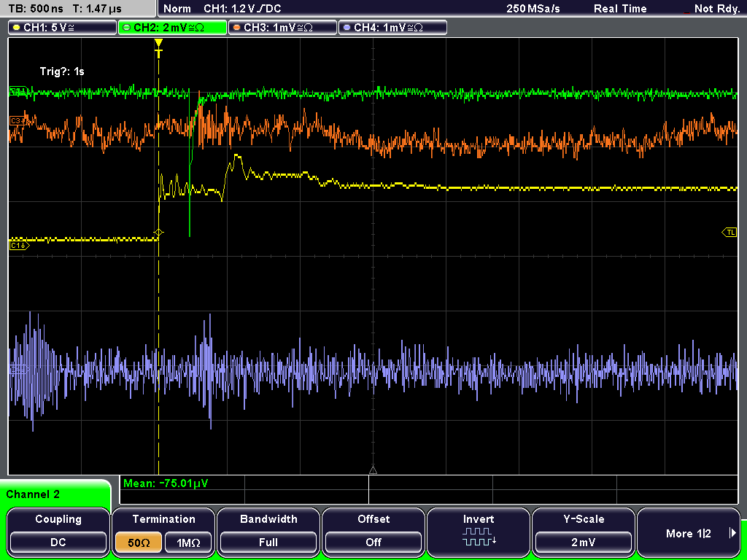Click the yellow dot in CH1 tab
The image size is (747, 560).
[x=17, y=28]
